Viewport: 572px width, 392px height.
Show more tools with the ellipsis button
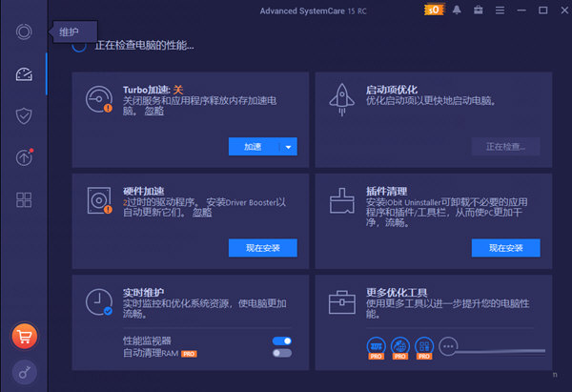448,345
